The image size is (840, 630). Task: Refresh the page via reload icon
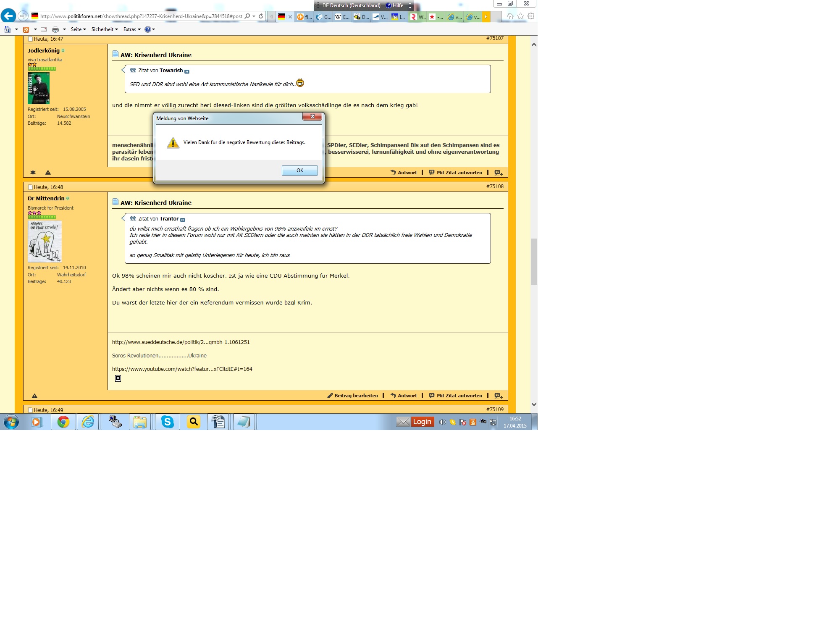(x=261, y=16)
